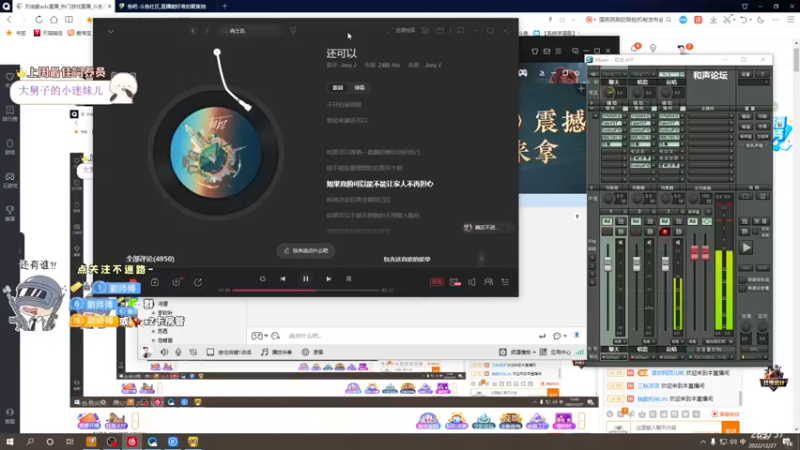Click the 快来说点什么吧 comment button
The width and height of the screenshot is (800, 450).
306,251
